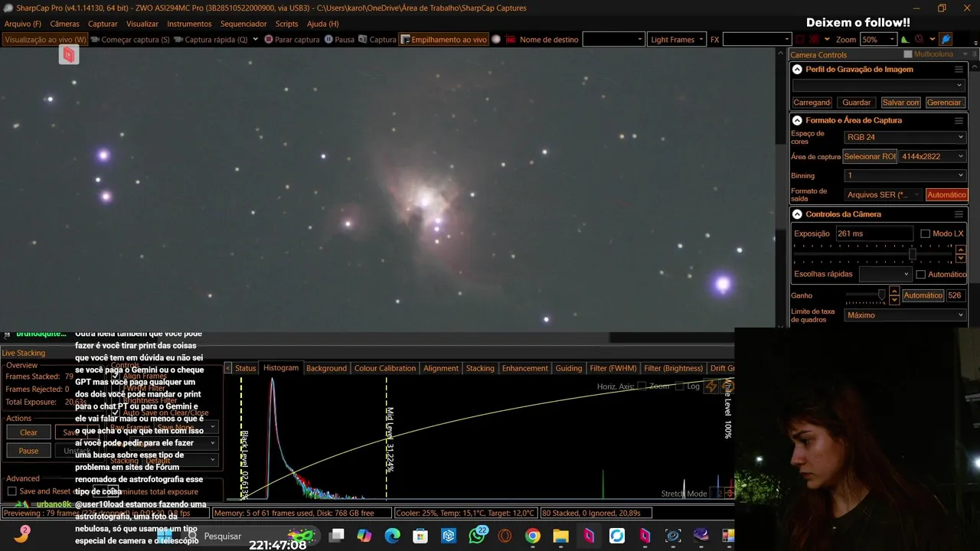Screen dimensions: 980x551
Task: Open the Arquivo menu
Action: coord(23,24)
